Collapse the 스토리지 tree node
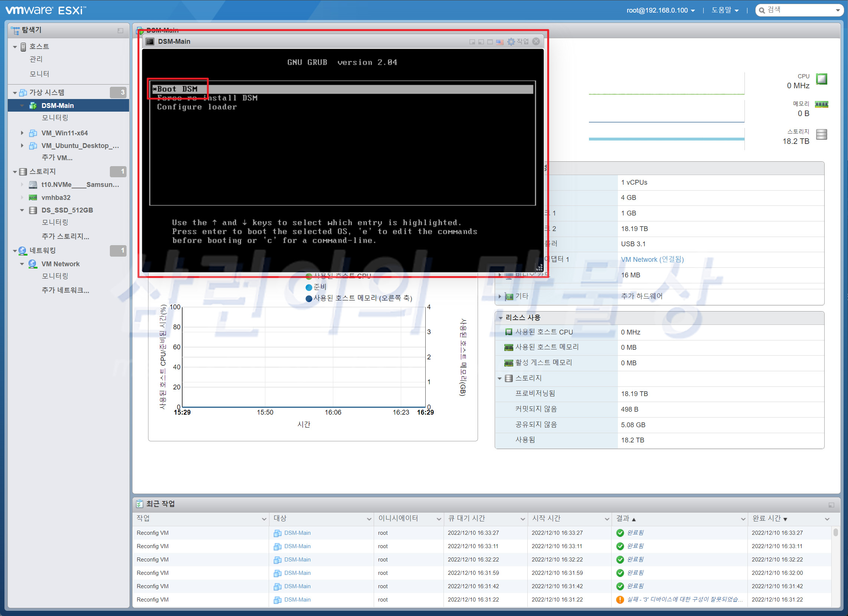This screenshot has height=616, width=848. (x=15, y=172)
